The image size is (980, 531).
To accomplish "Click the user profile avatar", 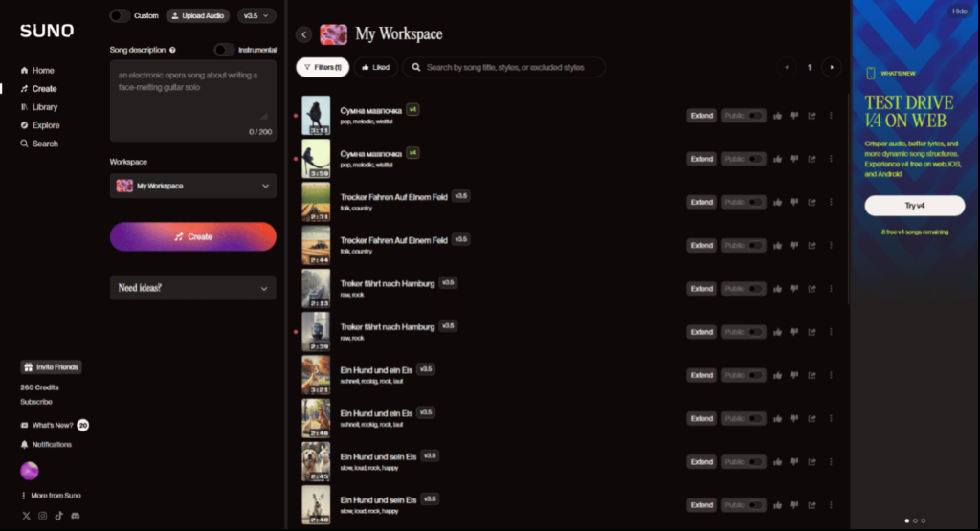I will click(x=30, y=471).
